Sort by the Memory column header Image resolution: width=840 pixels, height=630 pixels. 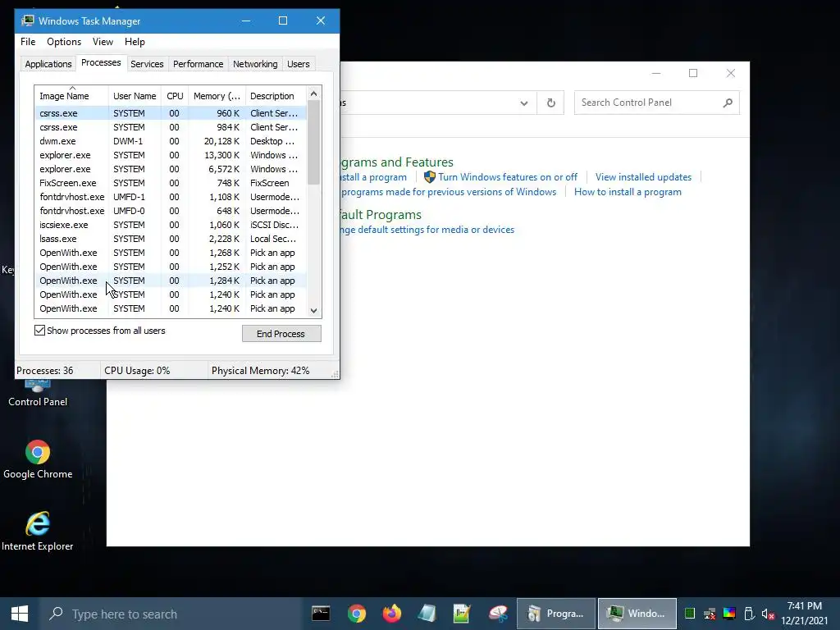217,96
